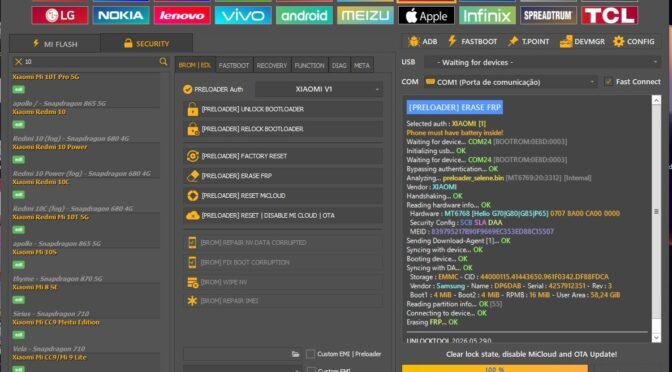Switch to the RECOVERY tab

tap(272, 66)
